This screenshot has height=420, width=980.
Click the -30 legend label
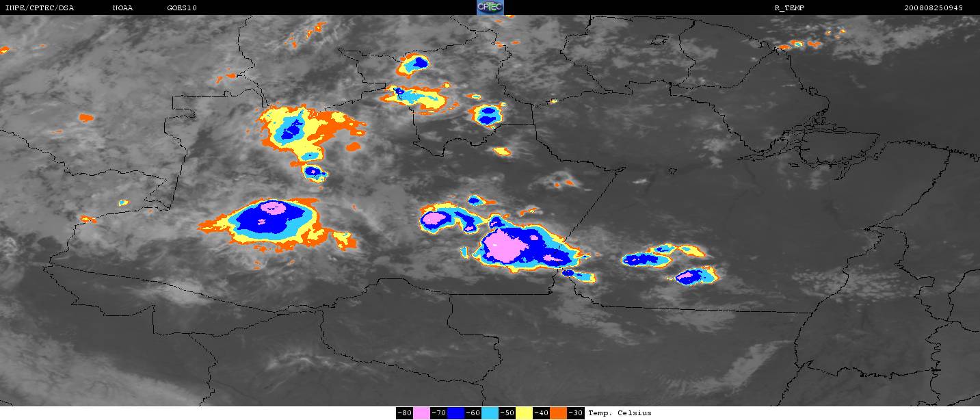pyautogui.click(x=576, y=413)
